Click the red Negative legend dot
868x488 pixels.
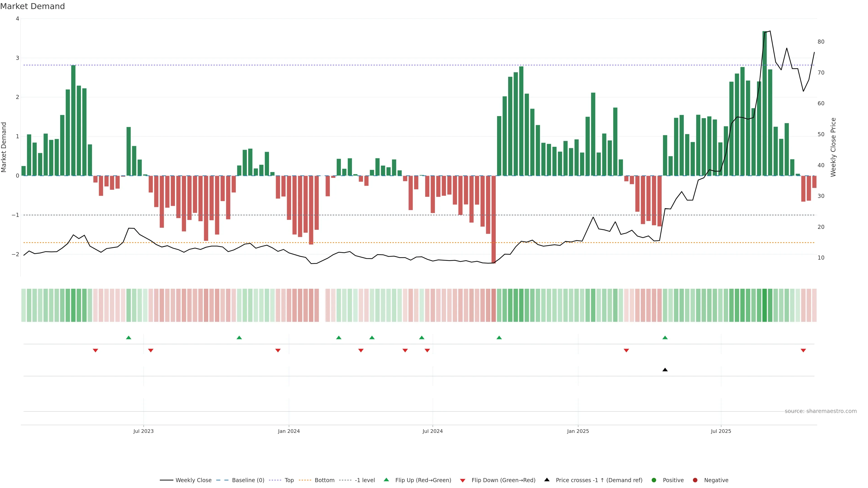coord(695,480)
